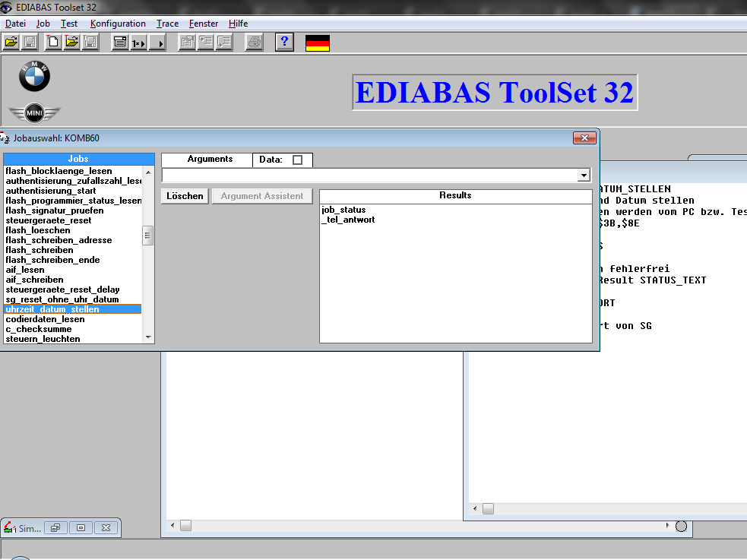Viewport: 747px width, 560px height.
Task: Open the Hilfe menu
Action: point(238,24)
